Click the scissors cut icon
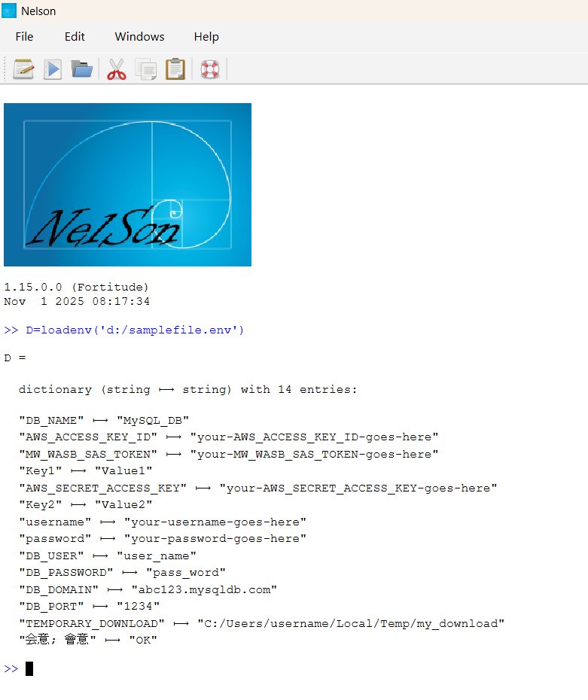Viewport: 588px width, 700px height. [117, 69]
